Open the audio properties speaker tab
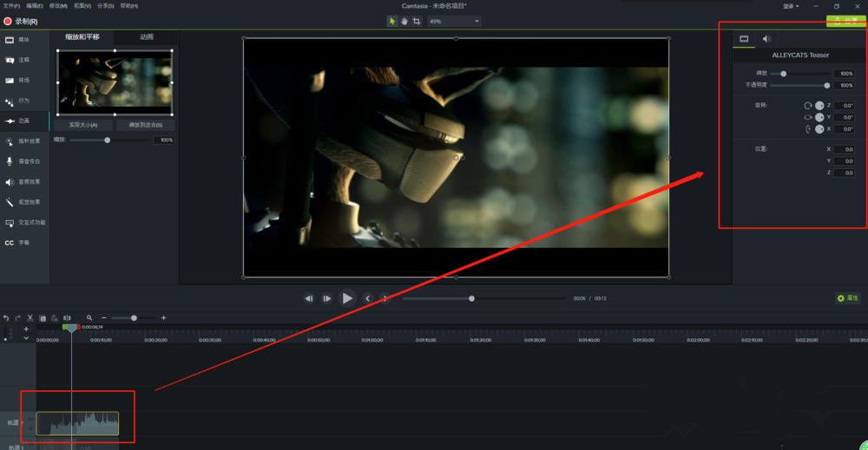The height and width of the screenshot is (450, 868). click(766, 39)
